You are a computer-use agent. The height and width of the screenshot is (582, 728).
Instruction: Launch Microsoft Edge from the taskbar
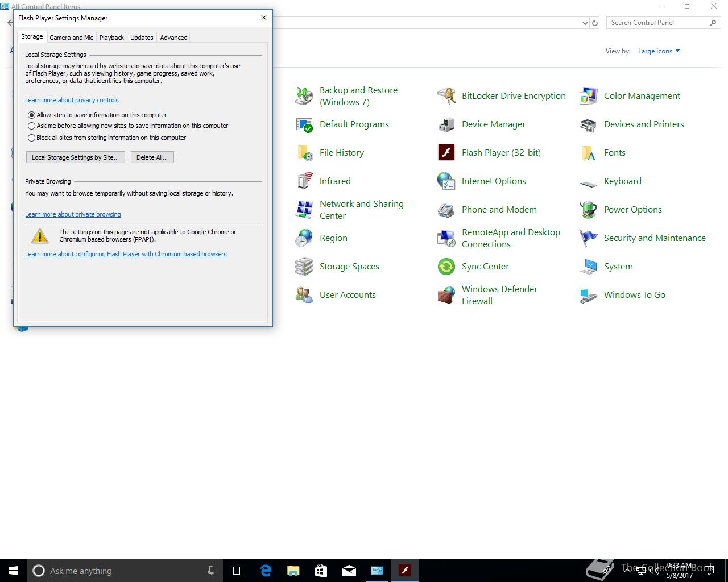266,571
